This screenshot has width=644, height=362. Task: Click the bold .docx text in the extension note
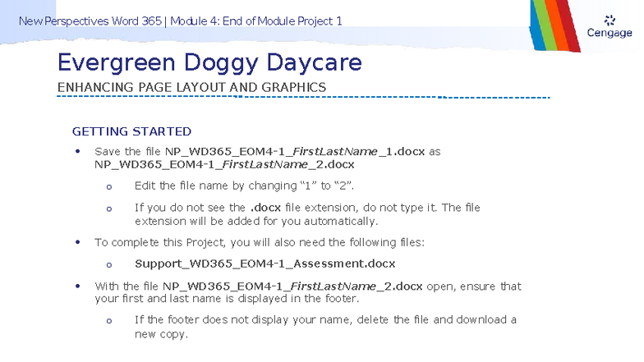coord(265,208)
